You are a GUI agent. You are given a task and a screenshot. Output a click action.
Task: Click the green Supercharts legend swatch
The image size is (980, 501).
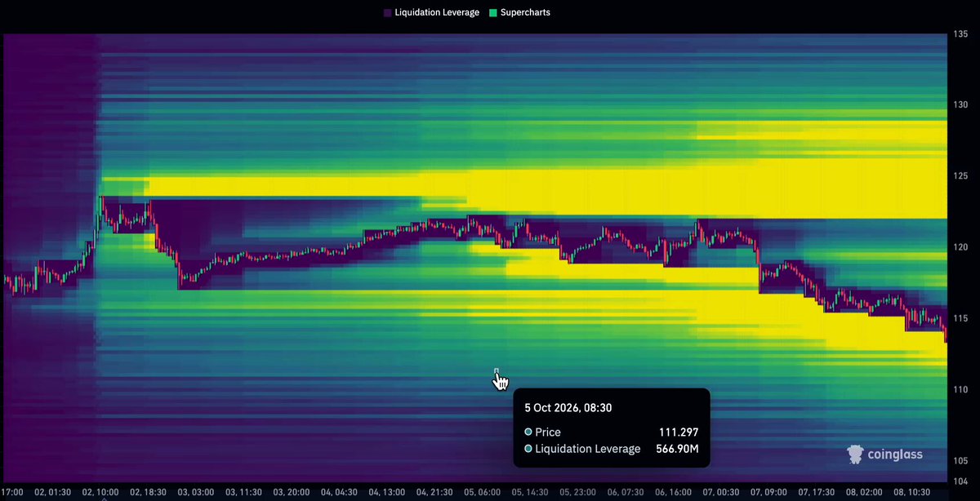pos(492,13)
